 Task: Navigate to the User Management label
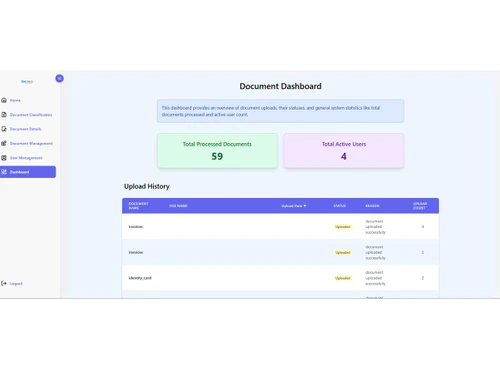click(26, 158)
